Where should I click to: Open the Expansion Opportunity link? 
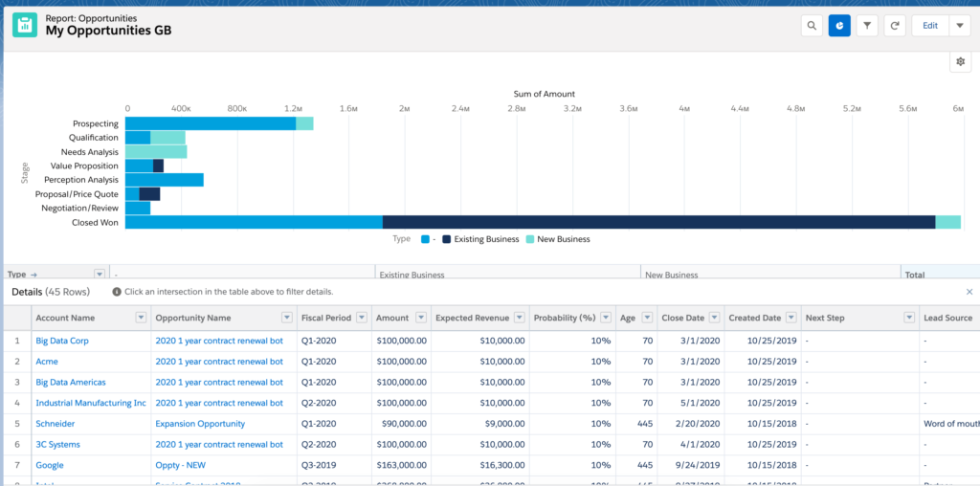coord(200,424)
